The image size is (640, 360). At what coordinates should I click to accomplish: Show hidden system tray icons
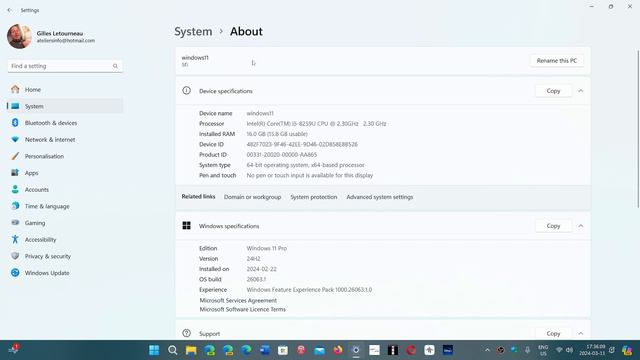point(487,350)
